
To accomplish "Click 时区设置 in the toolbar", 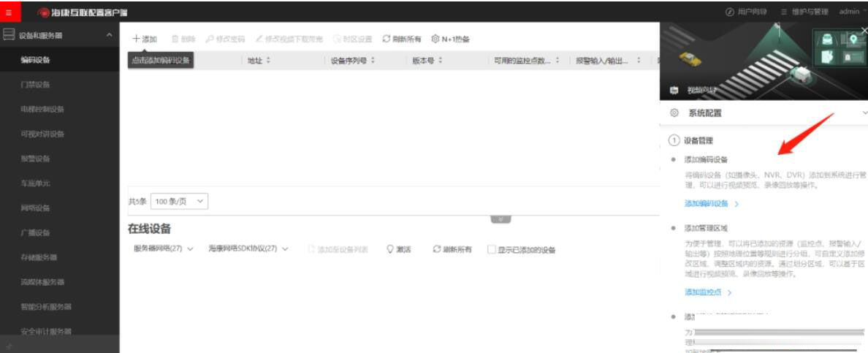I will (x=353, y=39).
